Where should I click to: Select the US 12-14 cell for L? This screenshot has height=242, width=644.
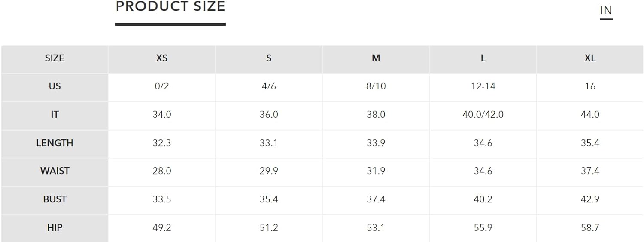click(x=483, y=86)
